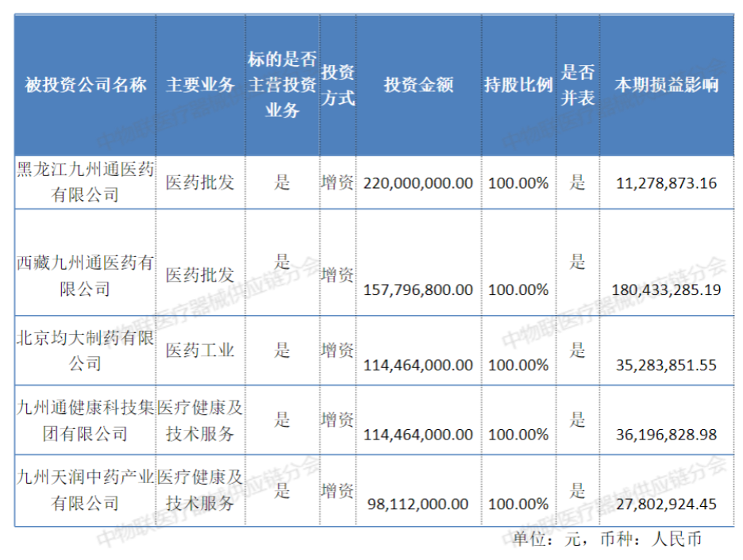Screen dimensions: 743x560
Task: Click profit impact 35,283,851.55
Action: tap(666, 365)
